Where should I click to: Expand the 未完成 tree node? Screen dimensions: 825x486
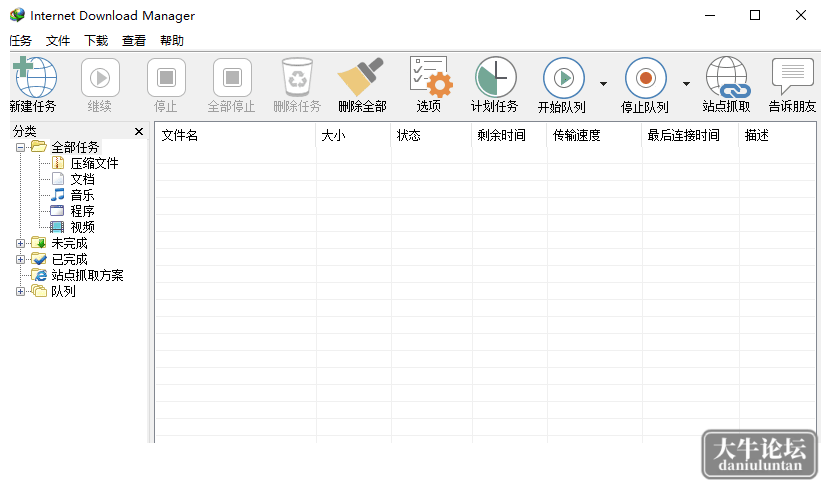click(20, 243)
